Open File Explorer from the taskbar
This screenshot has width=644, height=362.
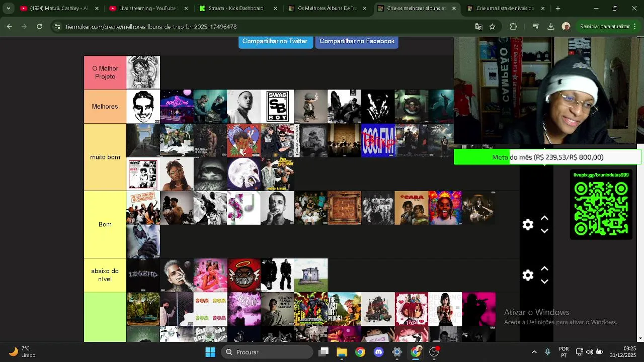tap(342, 352)
